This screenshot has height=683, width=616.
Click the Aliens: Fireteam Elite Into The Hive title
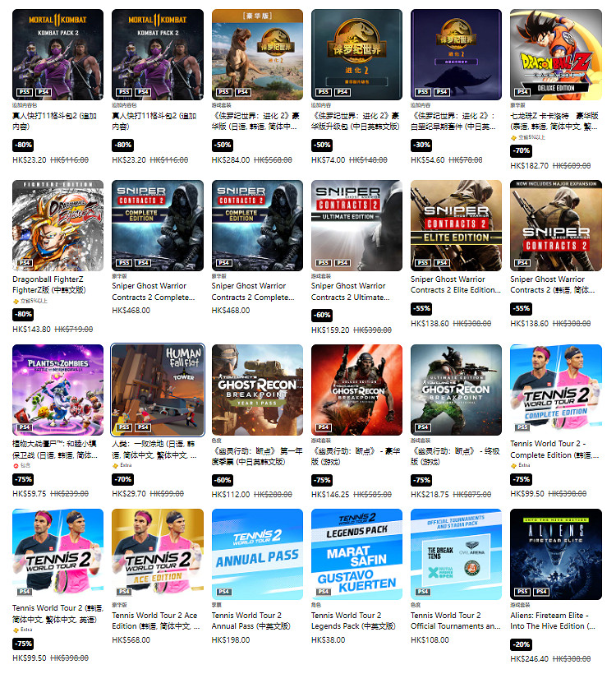tap(554, 621)
